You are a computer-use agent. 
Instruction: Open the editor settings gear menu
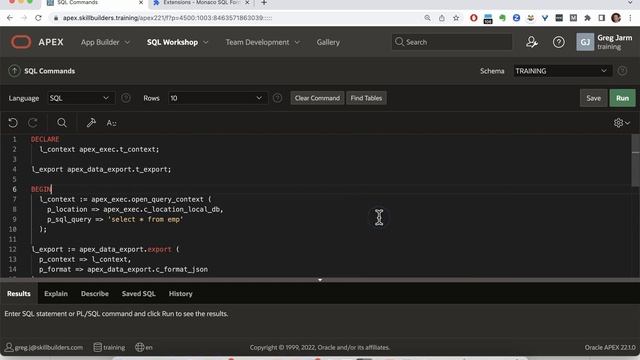[x=622, y=122]
